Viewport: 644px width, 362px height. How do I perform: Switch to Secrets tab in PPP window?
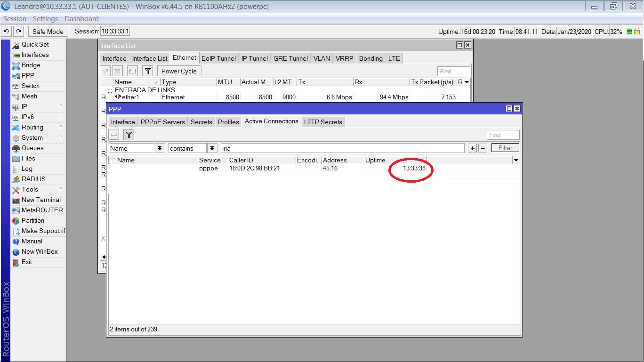[x=201, y=122]
